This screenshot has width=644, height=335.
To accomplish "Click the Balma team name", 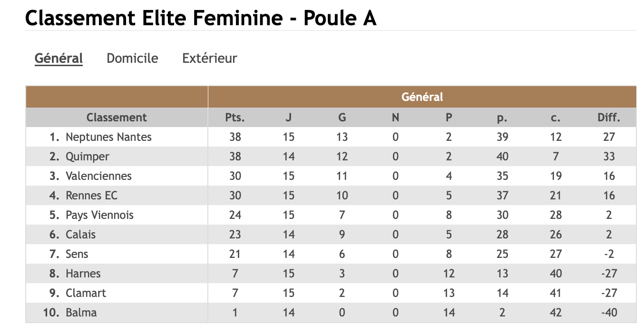I will coord(81,313).
